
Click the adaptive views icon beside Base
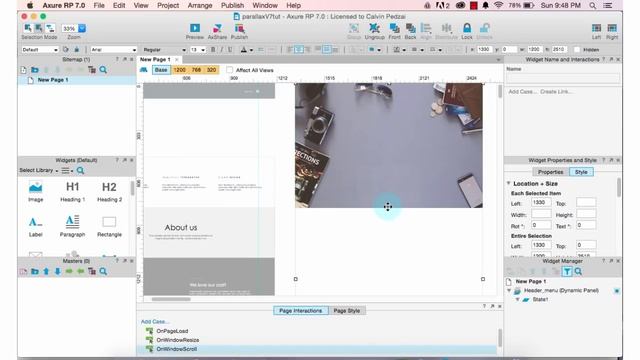pyautogui.click(x=144, y=70)
